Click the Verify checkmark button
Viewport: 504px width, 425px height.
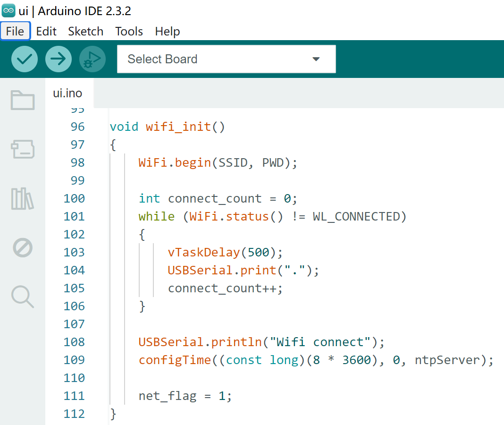[25, 59]
